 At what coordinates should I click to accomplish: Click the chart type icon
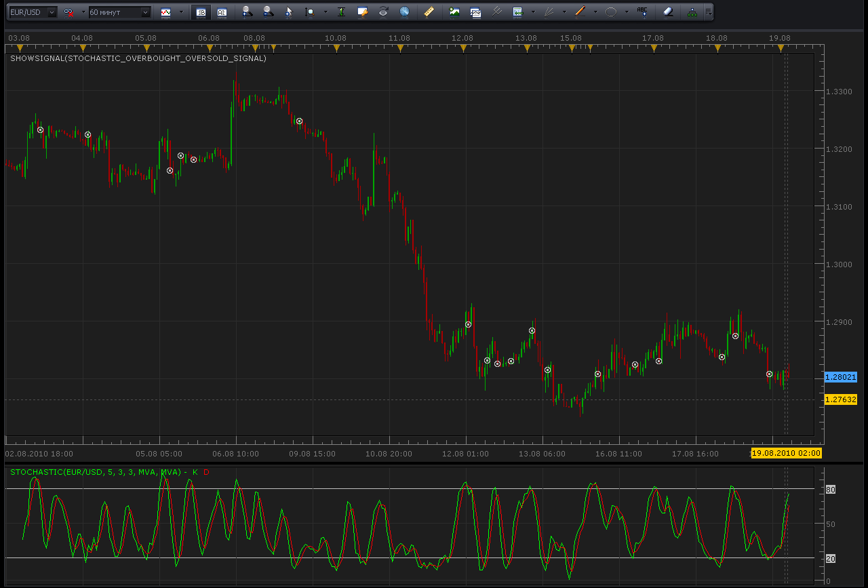coord(165,12)
